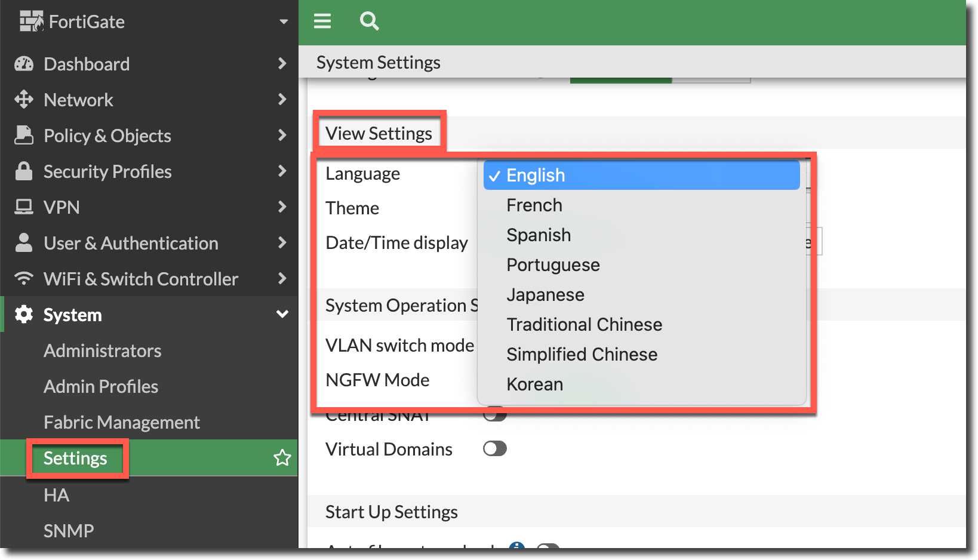The width and height of the screenshot is (978, 560).
Task: Open the Administrators page
Action: [x=102, y=350]
